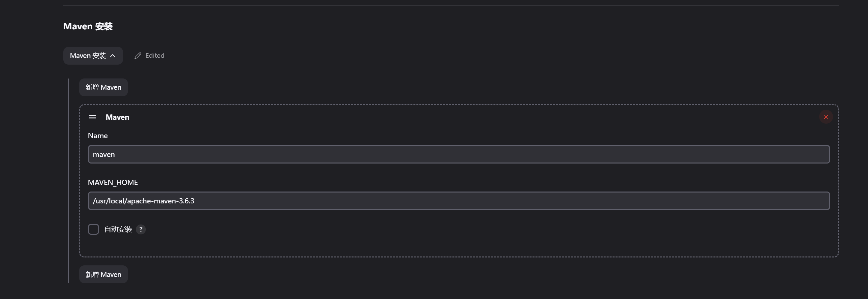
Task: Click empty space below the 自动安装 checkbox
Action: click(459, 246)
